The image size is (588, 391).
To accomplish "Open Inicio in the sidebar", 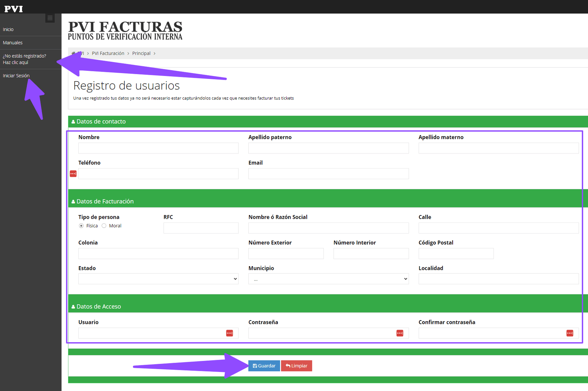I will point(8,29).
